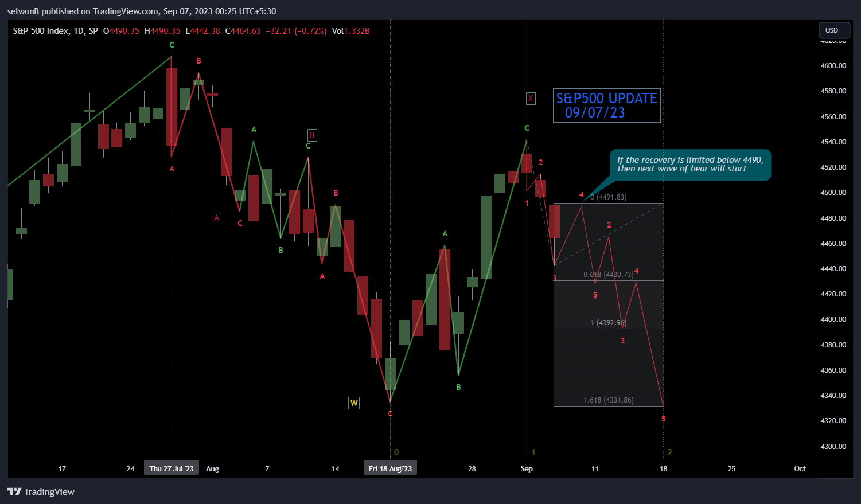This screenshot has width=861, height=504.
Task: Click the Fib level 0 (4491.83) label
Action: [609, 197]
